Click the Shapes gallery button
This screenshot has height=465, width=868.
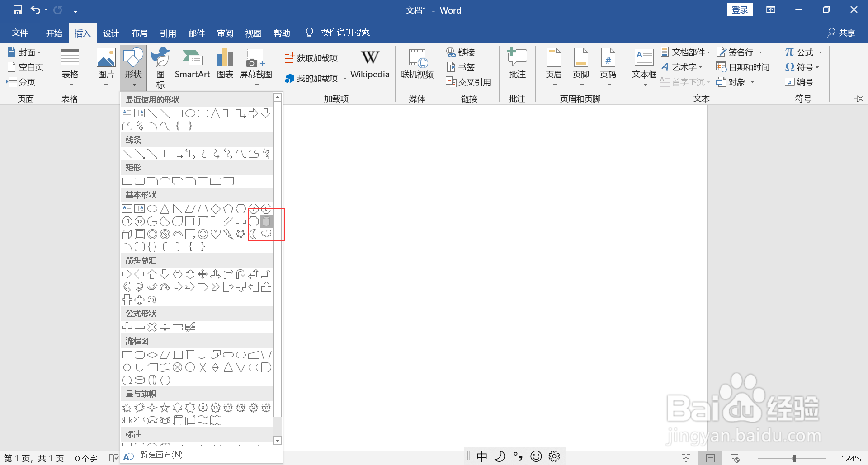pos(133,68)
